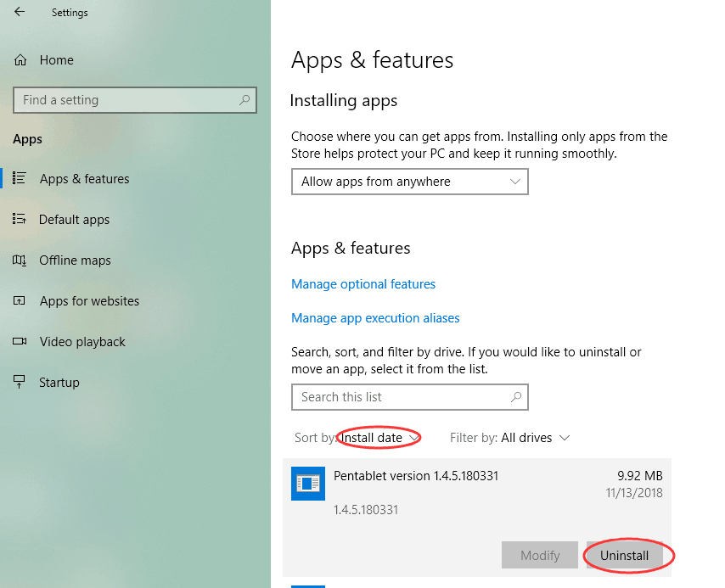Click the back arrow in Settings
The image size is (725, 588).
(x=20, y=12)
